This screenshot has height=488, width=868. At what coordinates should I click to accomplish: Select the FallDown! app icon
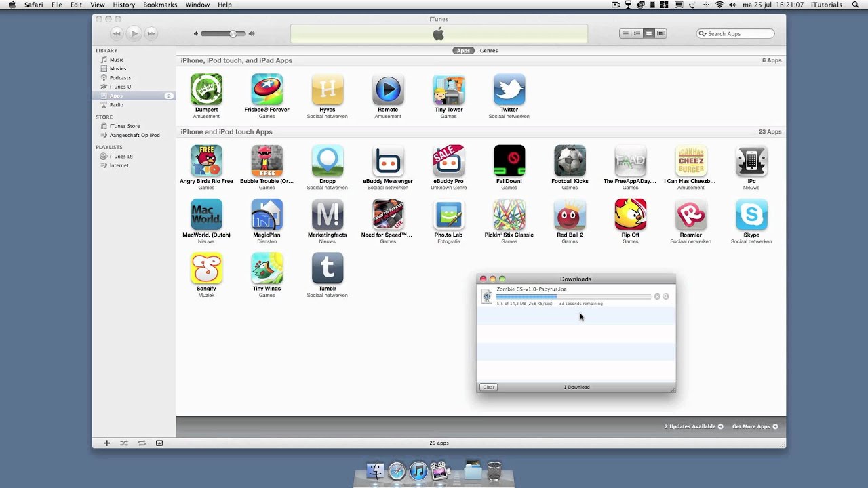[x=509, y=161]
